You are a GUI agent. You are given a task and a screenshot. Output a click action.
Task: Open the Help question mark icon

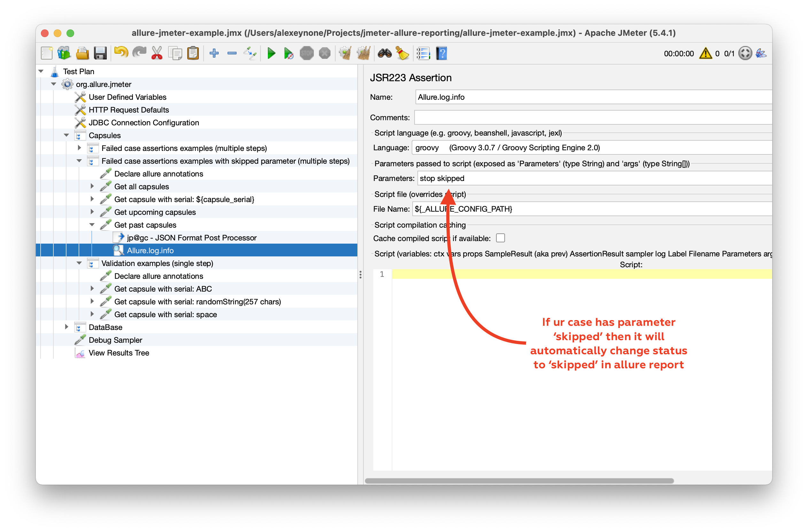[441, 53]
